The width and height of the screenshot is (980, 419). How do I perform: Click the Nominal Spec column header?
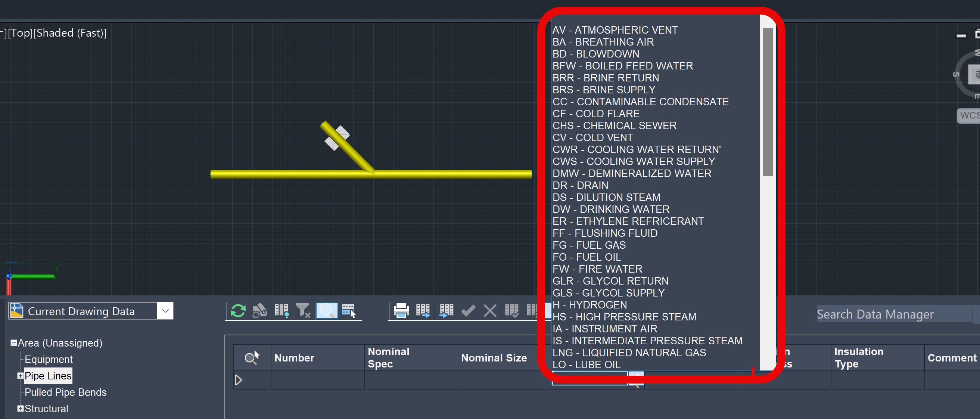click(x=411, y=358)
